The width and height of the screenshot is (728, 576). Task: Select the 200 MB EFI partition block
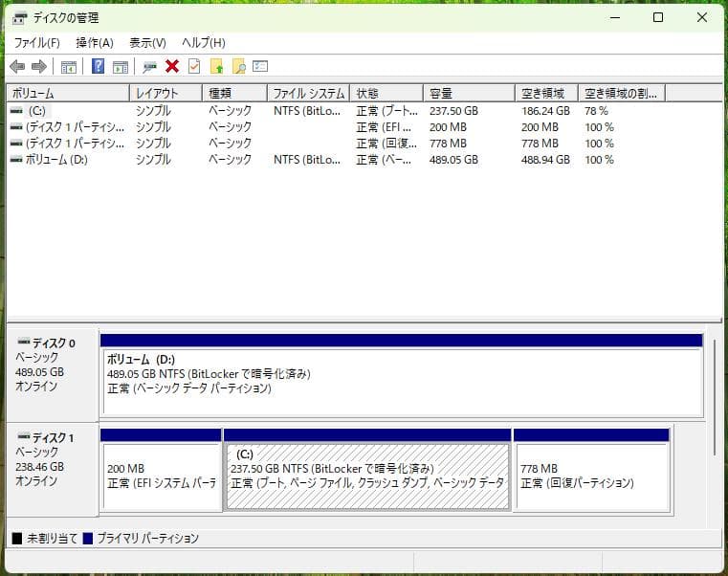click(x=161, y=470)
